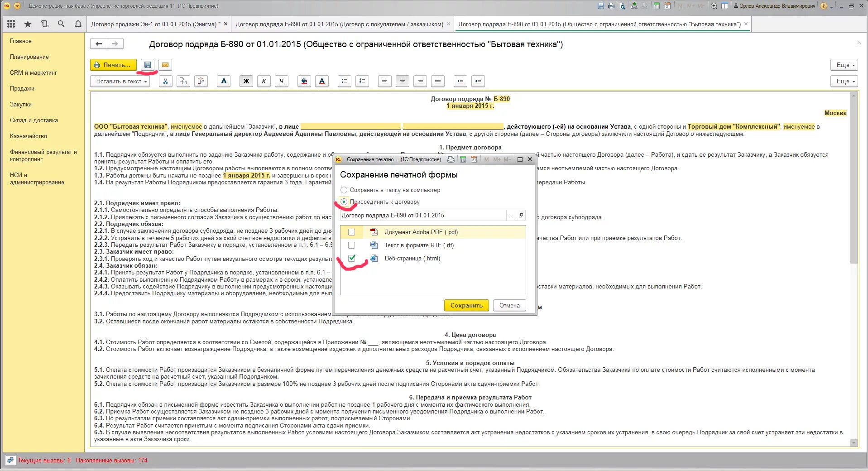868x471 pixels.
Task: Go back with the left arrow
Action: (99, 43)
